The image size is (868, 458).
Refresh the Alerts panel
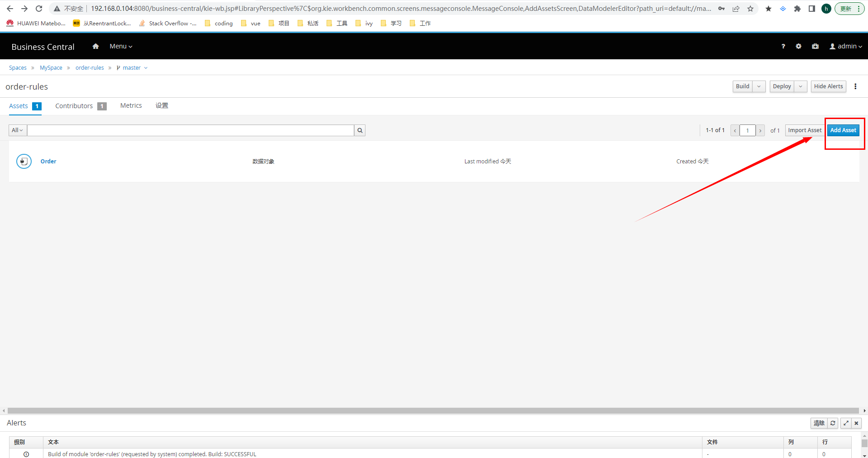833,423
